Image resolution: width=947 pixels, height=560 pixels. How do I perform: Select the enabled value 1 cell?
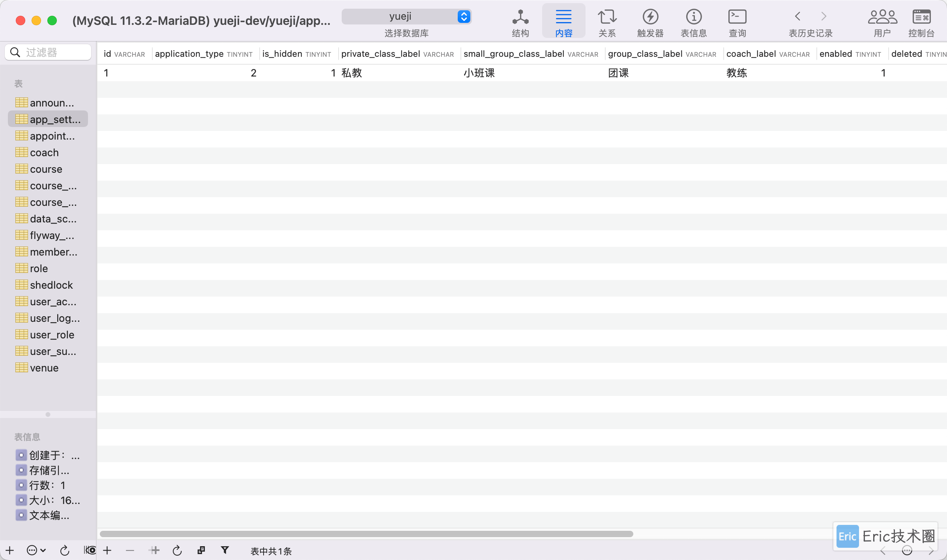click(x=852, y=73)
